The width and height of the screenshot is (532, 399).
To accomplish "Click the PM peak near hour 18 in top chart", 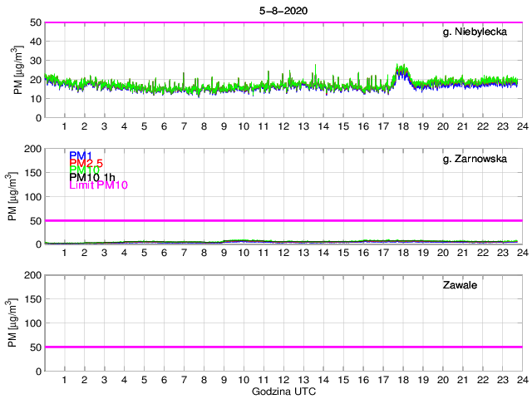I will click(x=401, y=70).
